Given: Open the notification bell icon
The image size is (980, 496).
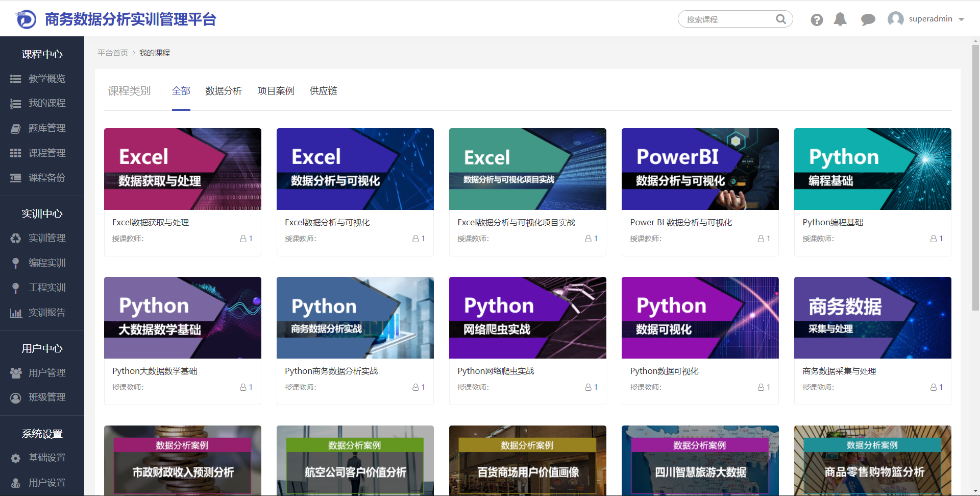Looking at the screenshot, I should click(x=840, y=19).
